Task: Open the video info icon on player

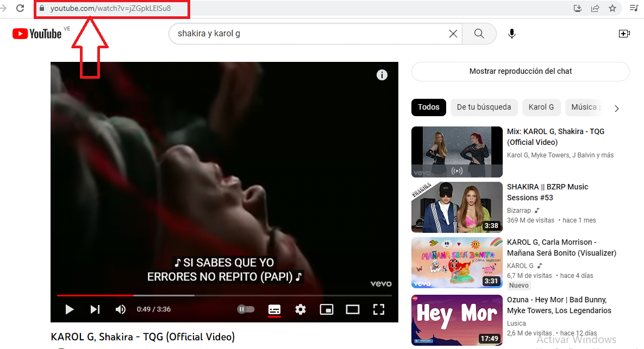Action: pyautogui.click(x=382, y=75)
